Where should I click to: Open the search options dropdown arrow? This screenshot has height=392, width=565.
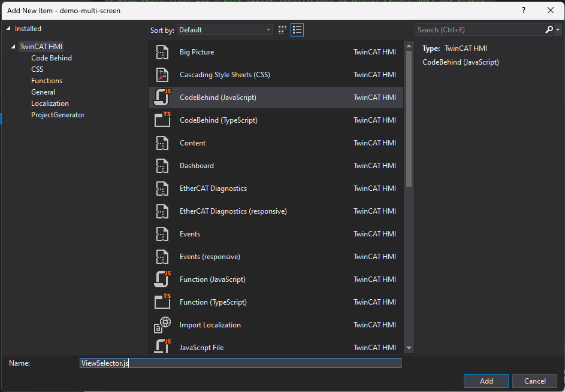558,30
